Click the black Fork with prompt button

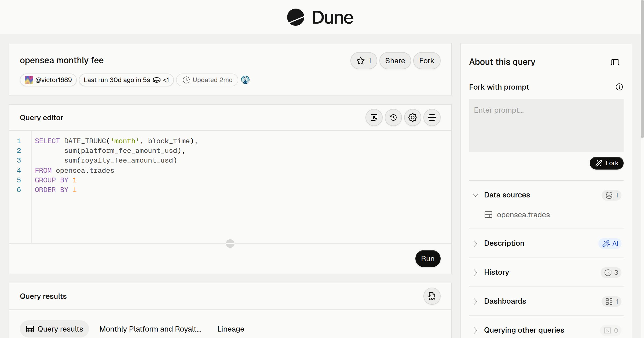tap(606, 163)
